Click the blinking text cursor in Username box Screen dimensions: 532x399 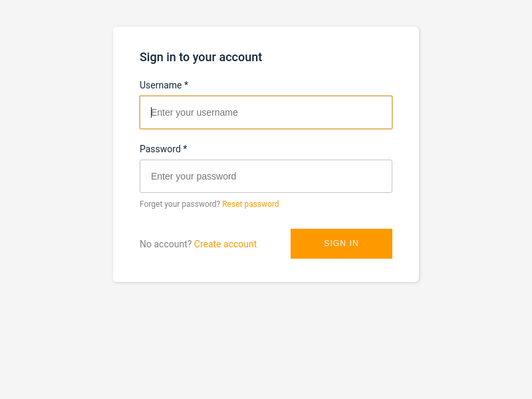(152, 112)
